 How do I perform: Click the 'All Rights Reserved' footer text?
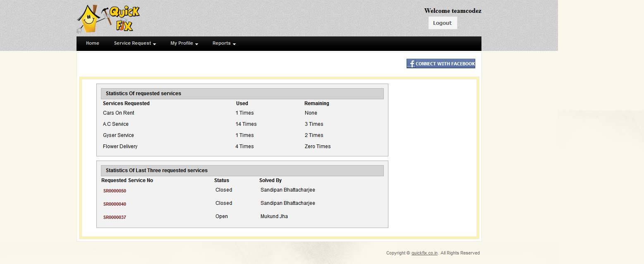[460, 253]
